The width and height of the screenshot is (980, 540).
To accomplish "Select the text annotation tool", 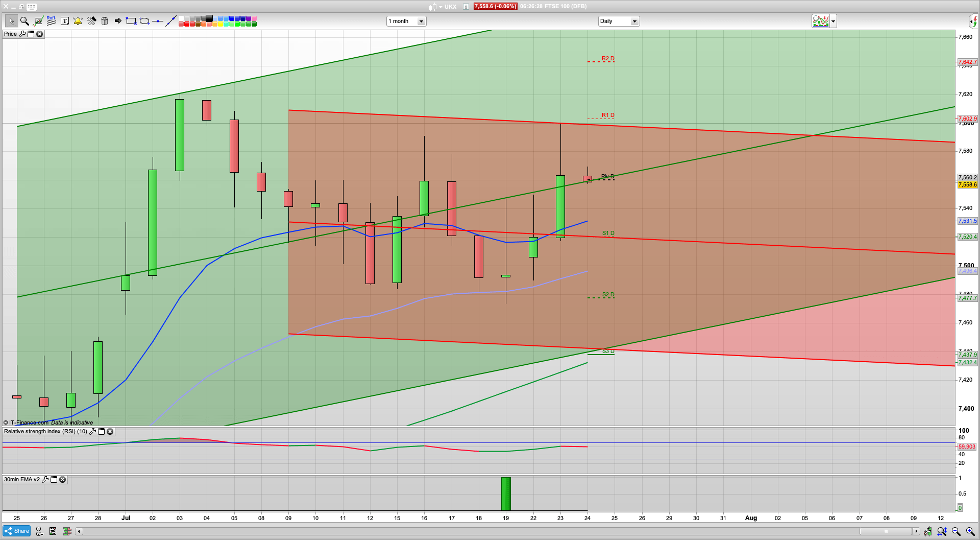I will (64, 21).
